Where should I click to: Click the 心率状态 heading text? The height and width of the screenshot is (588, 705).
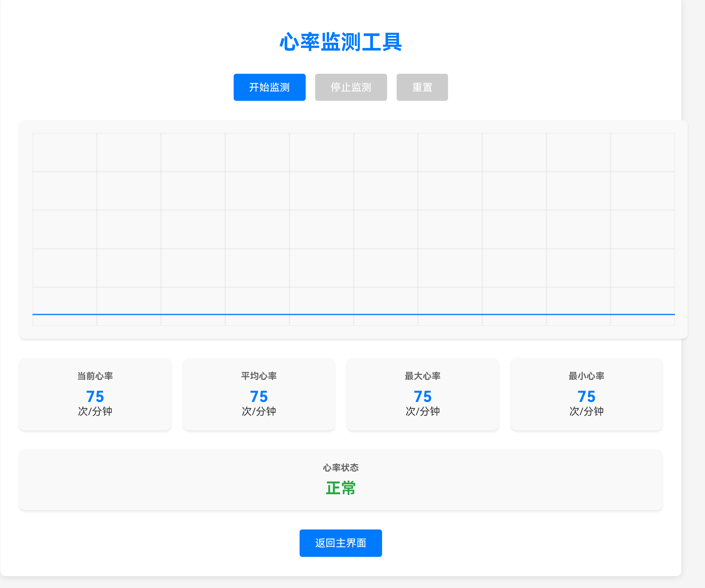pos(341,468)
